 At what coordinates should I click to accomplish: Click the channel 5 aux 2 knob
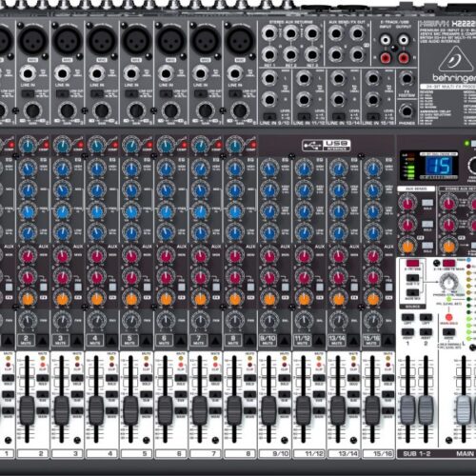[x=131, y=277]
